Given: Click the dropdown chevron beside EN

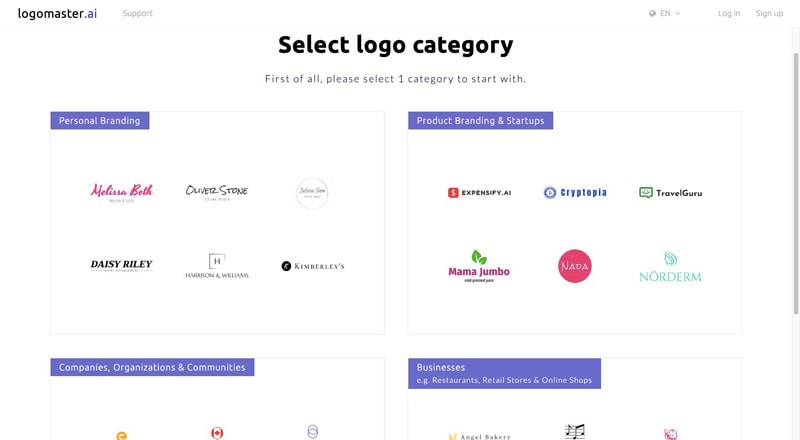Looking at the screenshot, I should 678,14.
